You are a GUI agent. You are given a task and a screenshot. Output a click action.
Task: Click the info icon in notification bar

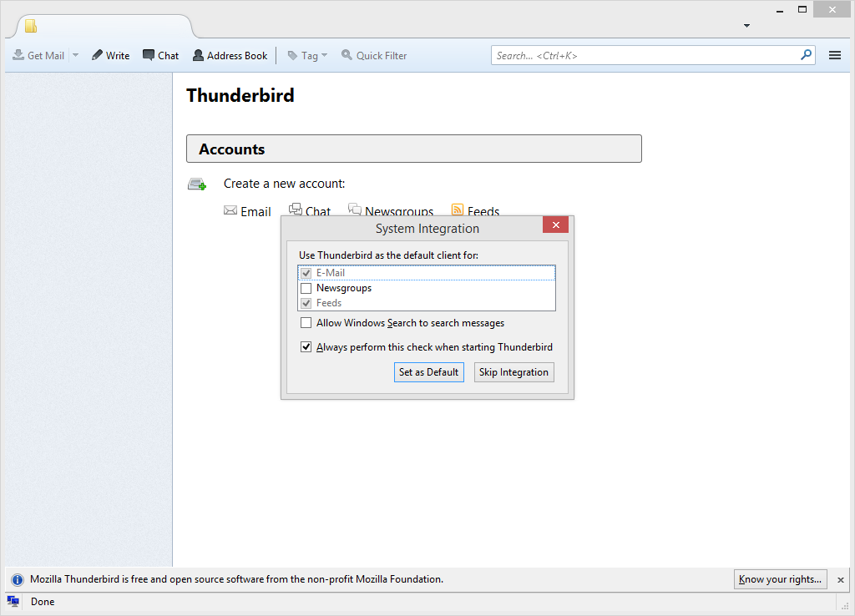point(18,579)
